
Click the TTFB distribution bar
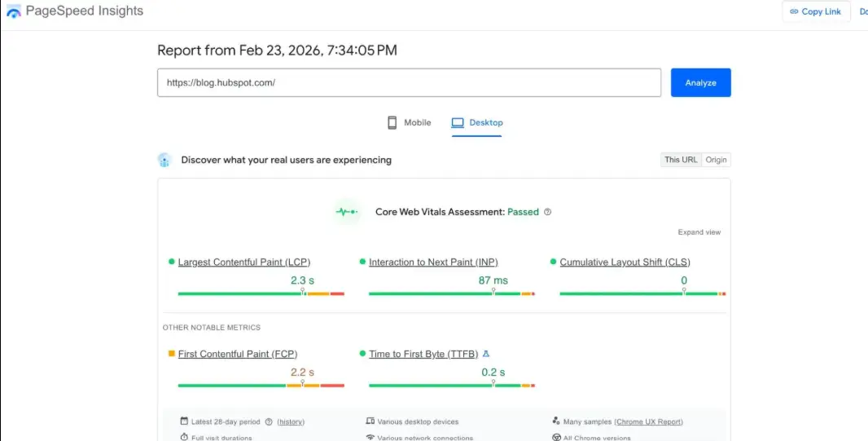pyautogui.click(x=452, y=386)
